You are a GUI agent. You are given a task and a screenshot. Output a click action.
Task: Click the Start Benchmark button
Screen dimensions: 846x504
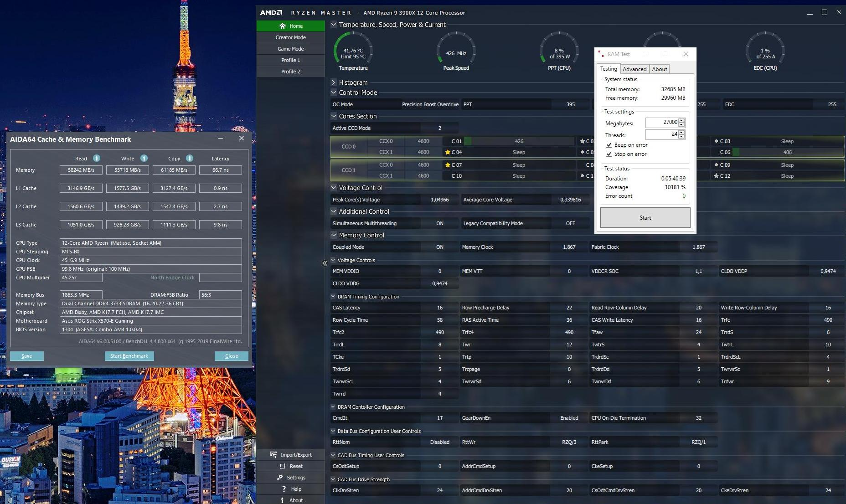coord(129,356)
